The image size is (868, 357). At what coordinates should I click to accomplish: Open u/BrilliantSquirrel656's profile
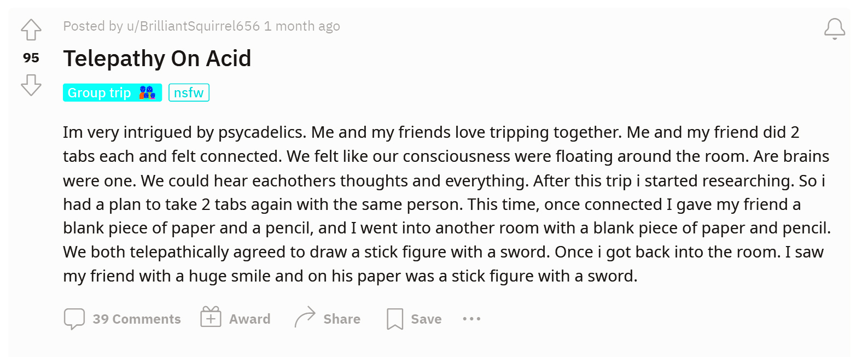193,26
